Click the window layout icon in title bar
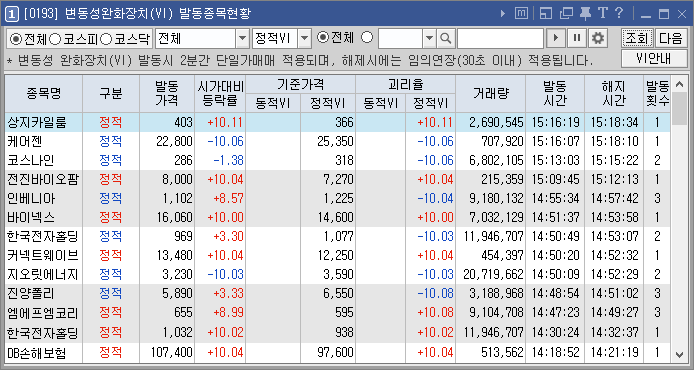 coord(546,14)
